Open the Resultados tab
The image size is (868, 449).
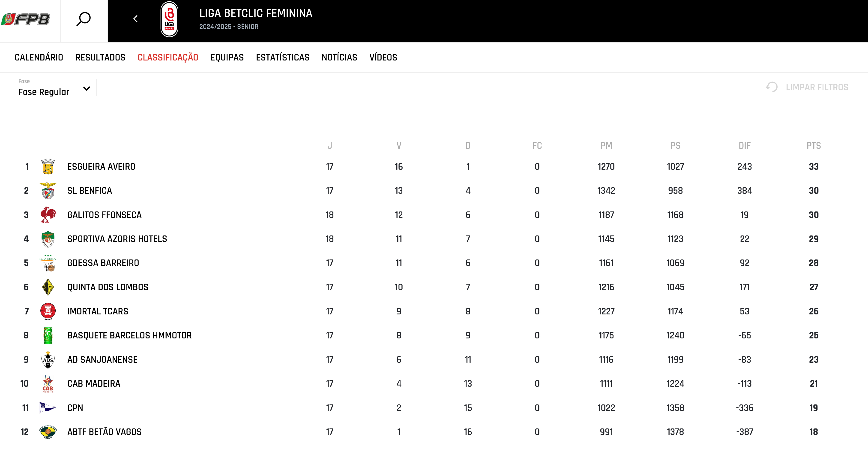point(100,57)
